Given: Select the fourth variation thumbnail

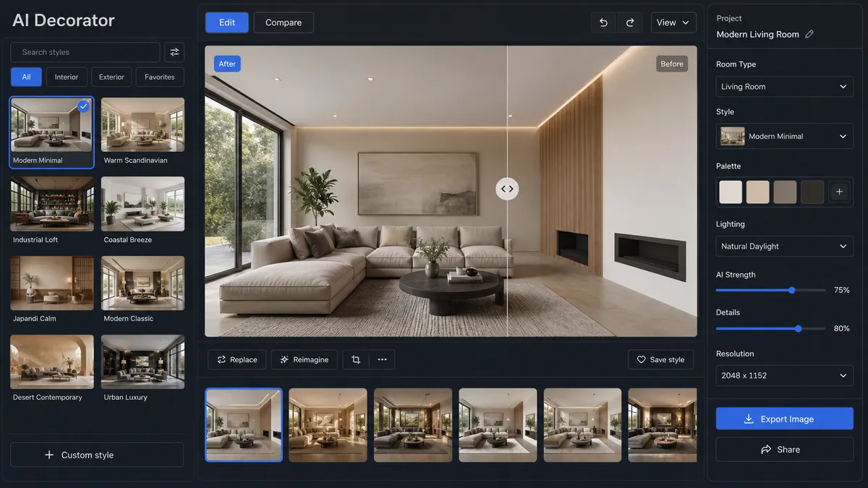Looking at the screenshot, I should coord(498,425).
